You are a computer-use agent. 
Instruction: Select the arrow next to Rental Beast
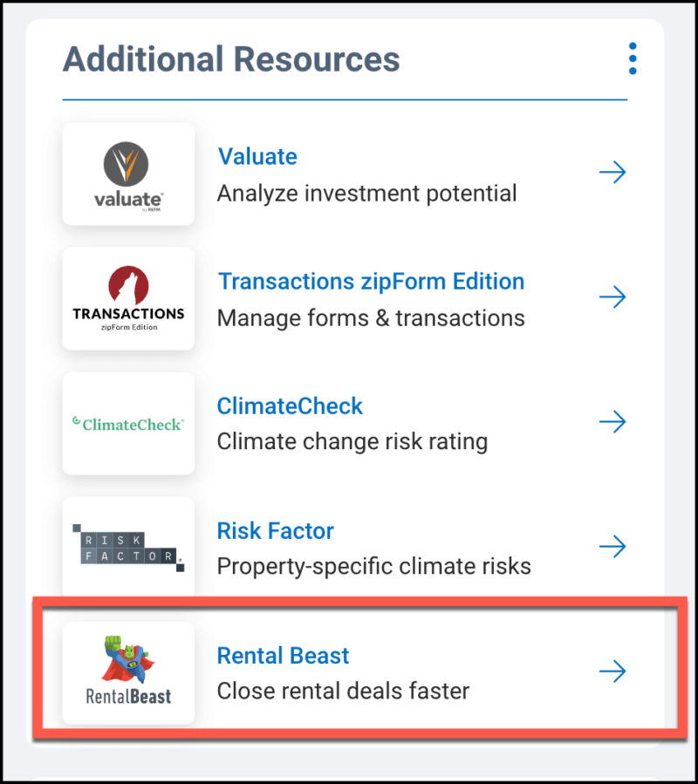612,671
